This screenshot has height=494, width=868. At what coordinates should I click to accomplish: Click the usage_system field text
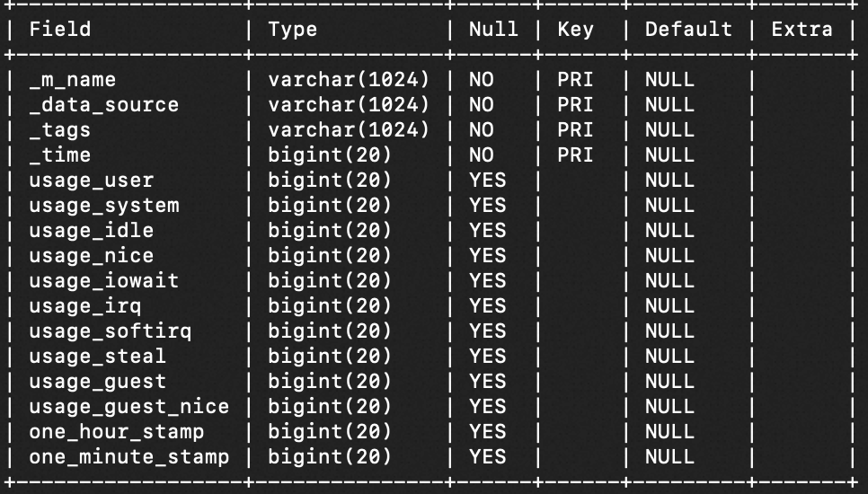[103, 205]
